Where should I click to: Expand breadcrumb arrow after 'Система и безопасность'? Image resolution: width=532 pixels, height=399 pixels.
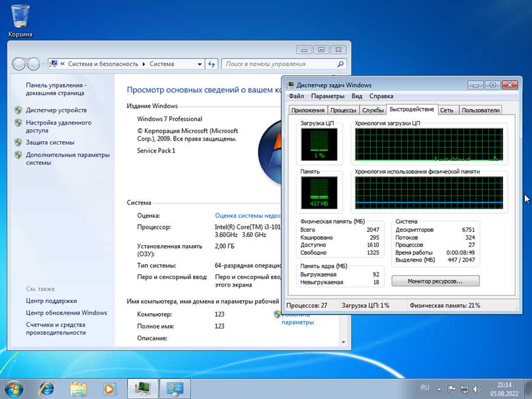(x=144, y=64)
